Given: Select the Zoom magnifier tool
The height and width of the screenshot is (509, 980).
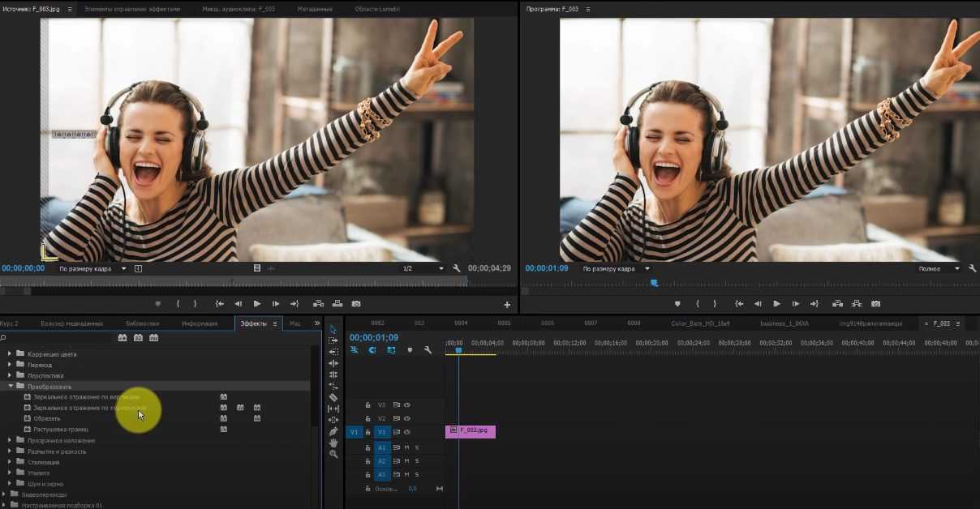Looking at the screenshot, I should (333, 454).
